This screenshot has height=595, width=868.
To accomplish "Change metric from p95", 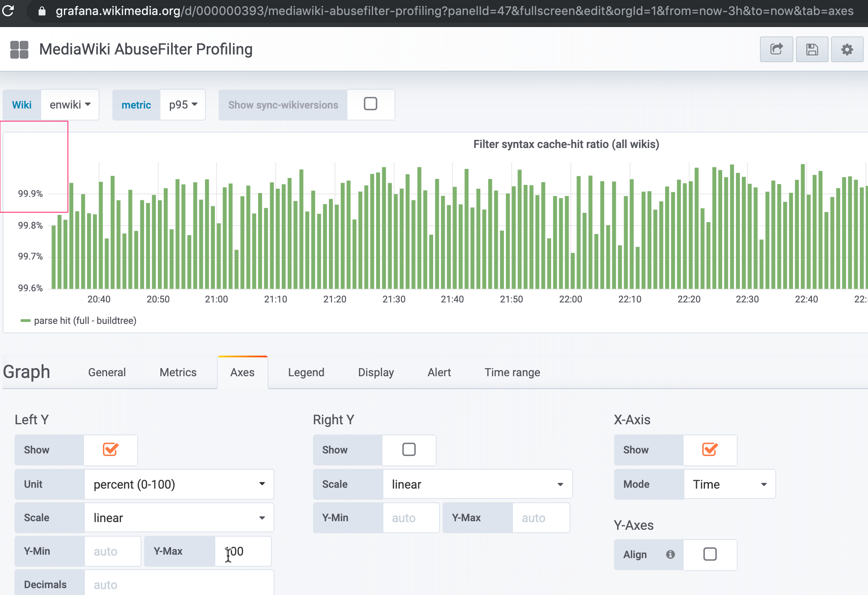I will (182, 104).
